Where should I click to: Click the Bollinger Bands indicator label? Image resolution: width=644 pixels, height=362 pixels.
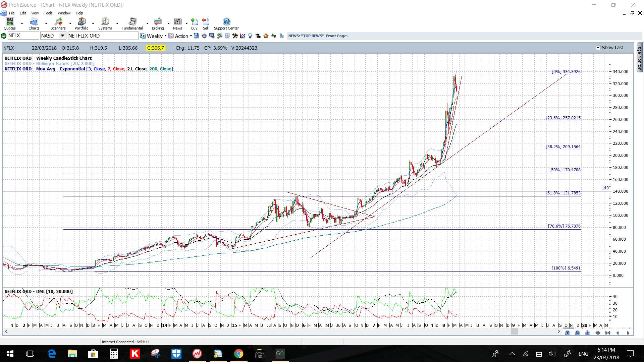click(49, 63)
